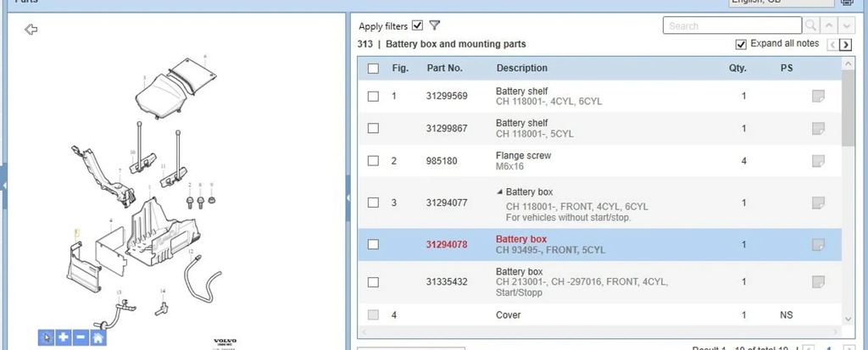868x350 pixels.
Task: Tick checkbox for Flange screw 985180
Action: pyautogui.click(x=373, y=161)
